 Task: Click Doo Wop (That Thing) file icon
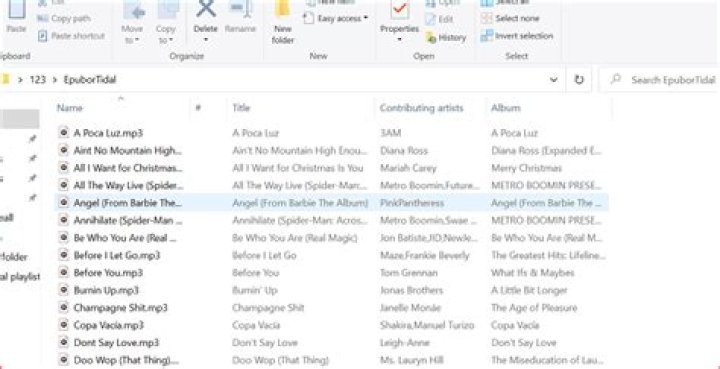[x=64, y=359]
